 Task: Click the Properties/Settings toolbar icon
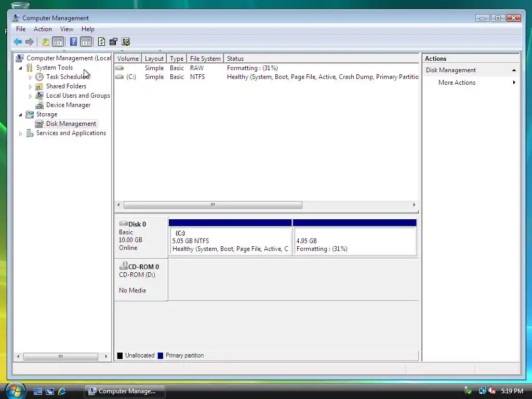[x=113, y=42]
